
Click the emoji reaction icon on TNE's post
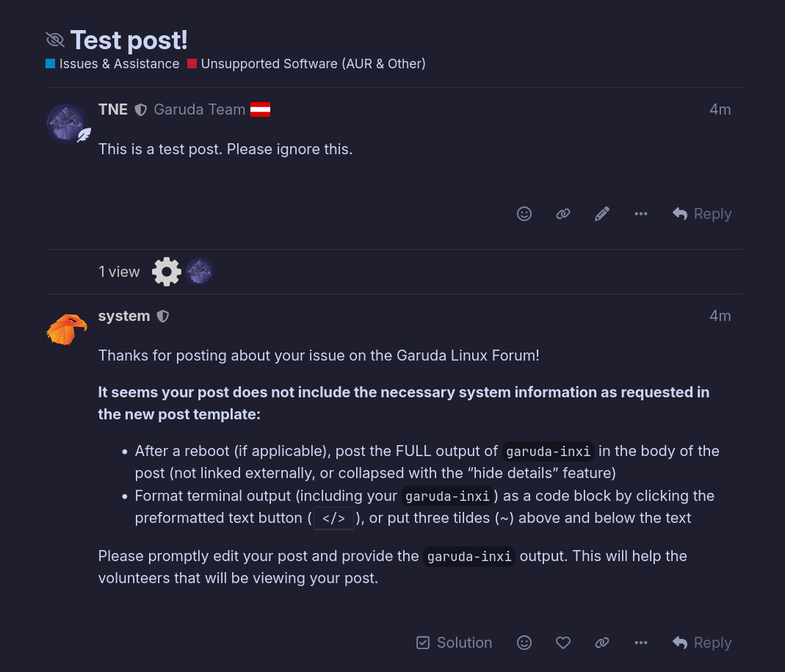524,214
